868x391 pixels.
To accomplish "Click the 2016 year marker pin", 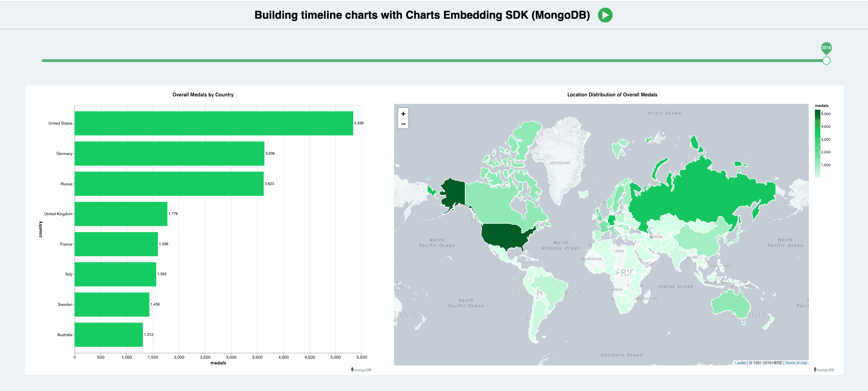I will (x=826, y=48).
